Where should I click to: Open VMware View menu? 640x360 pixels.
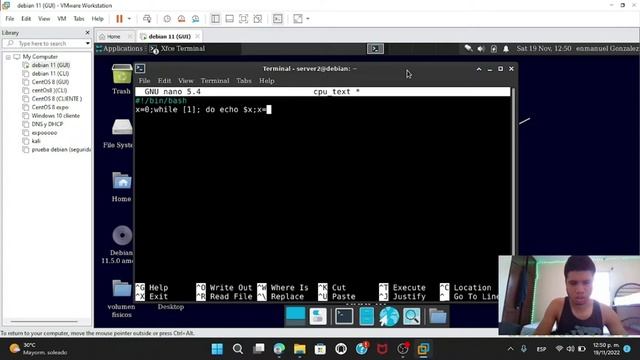[44, 19]
